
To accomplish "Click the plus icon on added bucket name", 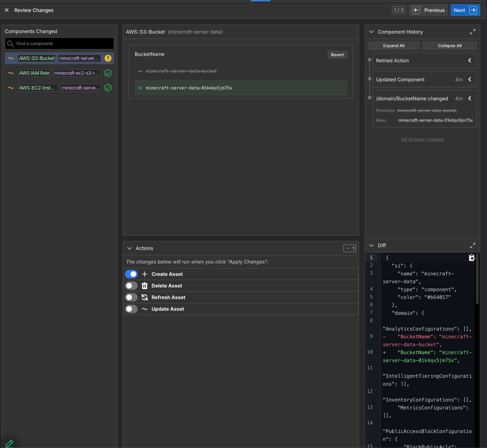I will click(x=140, y=88).
